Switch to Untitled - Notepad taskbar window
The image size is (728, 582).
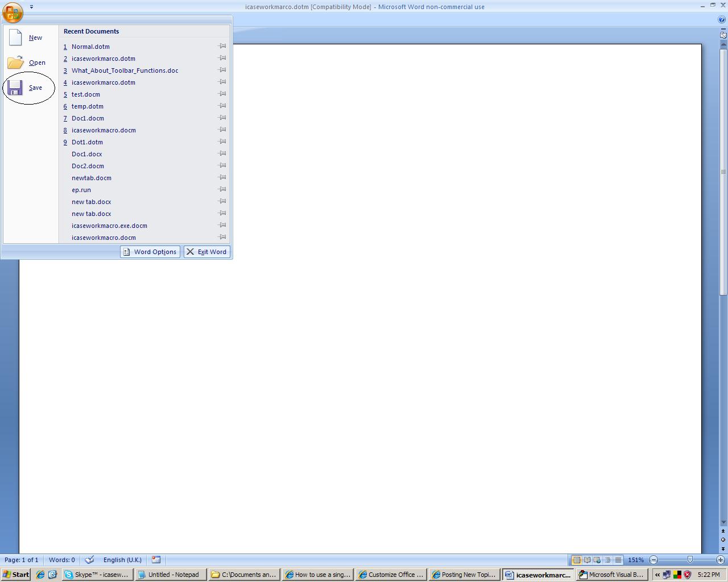170,575
